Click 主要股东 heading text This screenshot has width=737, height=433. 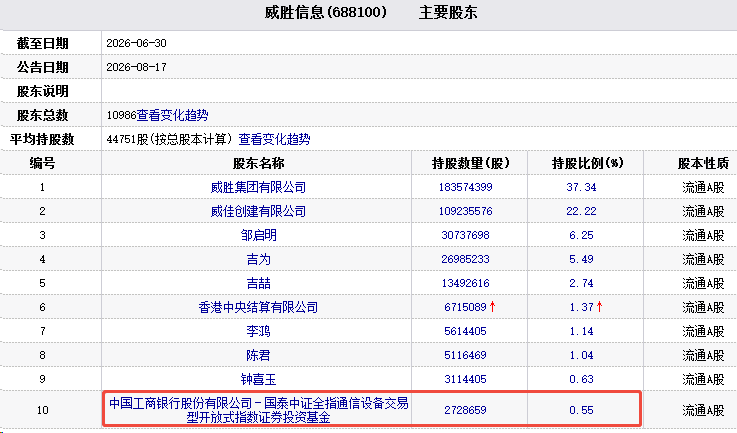[448, 12]
